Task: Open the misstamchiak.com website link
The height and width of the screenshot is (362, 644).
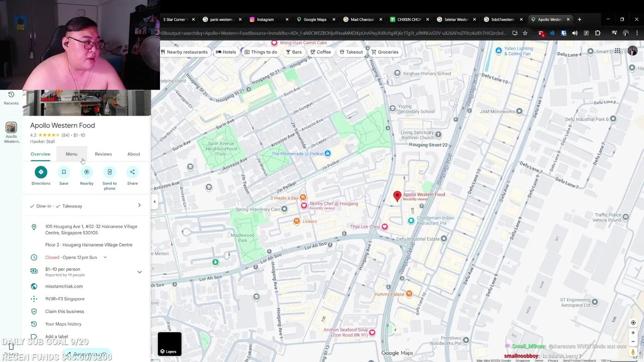Action: pos(64,286)
